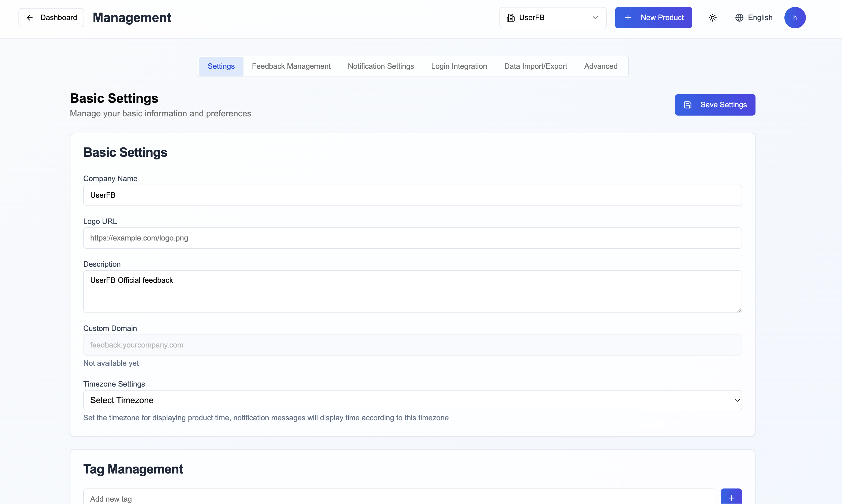Screen dimensions: 842x504
Task: Focus the Logo URL input field
Action: click(x=412, y=238)
